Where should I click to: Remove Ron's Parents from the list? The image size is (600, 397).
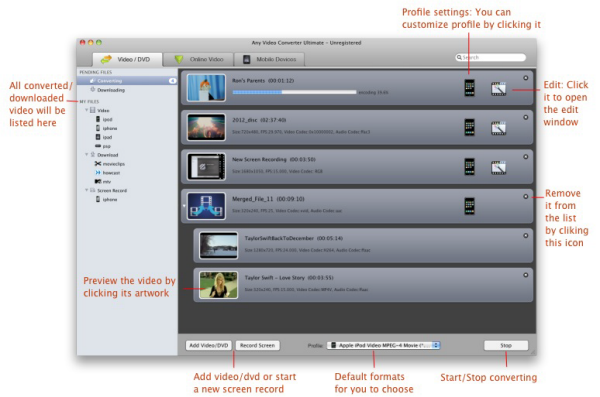[x=525, y=78]
